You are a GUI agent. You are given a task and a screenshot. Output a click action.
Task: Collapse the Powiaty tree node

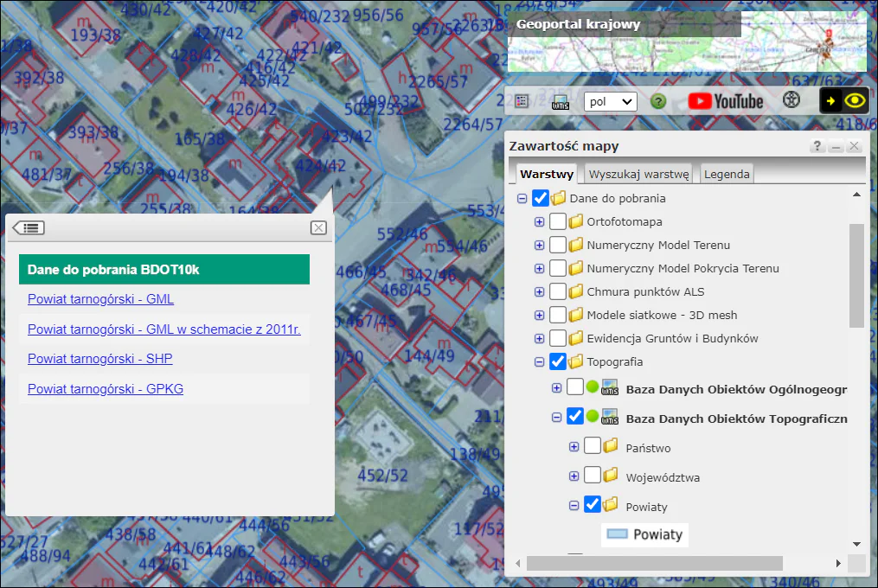click(574, 506)
